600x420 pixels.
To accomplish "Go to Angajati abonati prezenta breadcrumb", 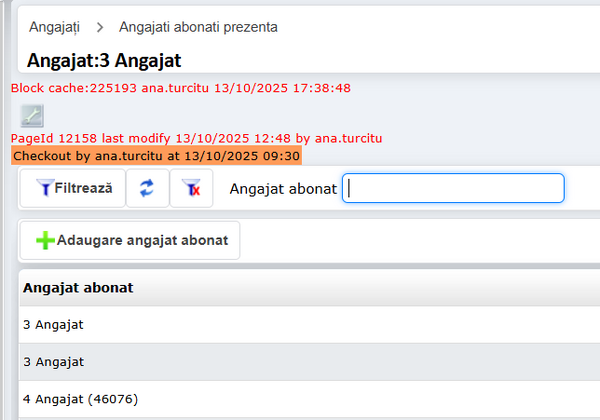I will 198,27.
